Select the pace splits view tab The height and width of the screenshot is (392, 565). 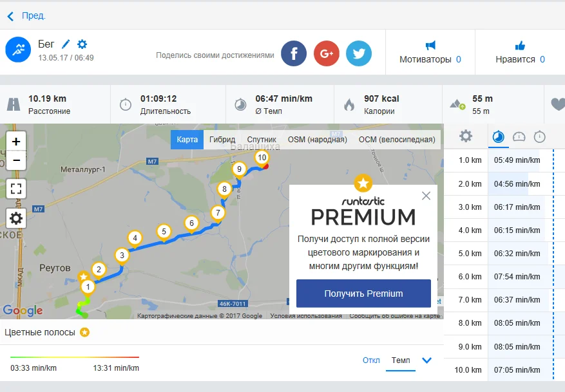499,137
